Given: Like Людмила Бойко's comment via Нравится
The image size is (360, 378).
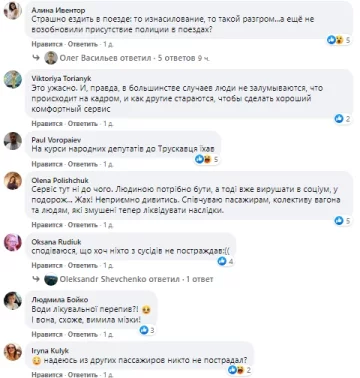Looking at the screenshot, I should point(47,334).
